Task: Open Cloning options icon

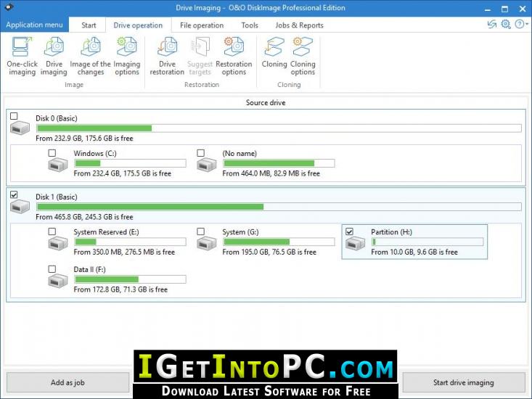Action: (303, 57)
